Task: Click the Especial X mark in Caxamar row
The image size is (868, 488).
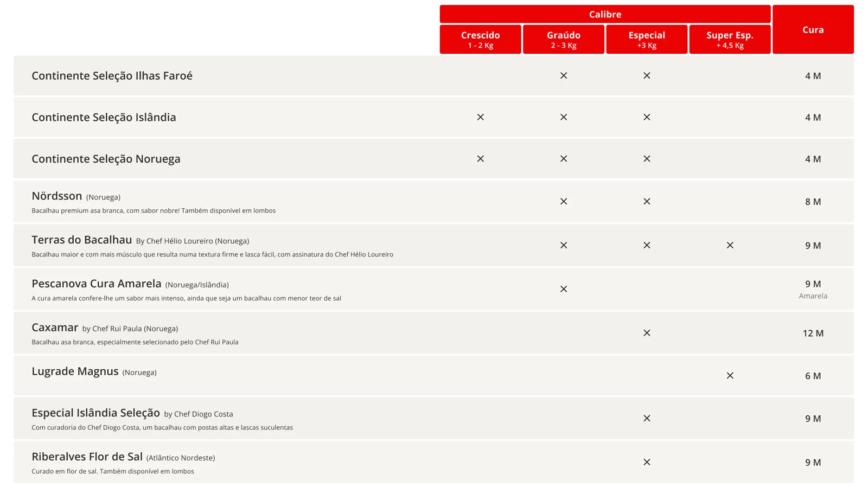Action: tap(647, 333)
